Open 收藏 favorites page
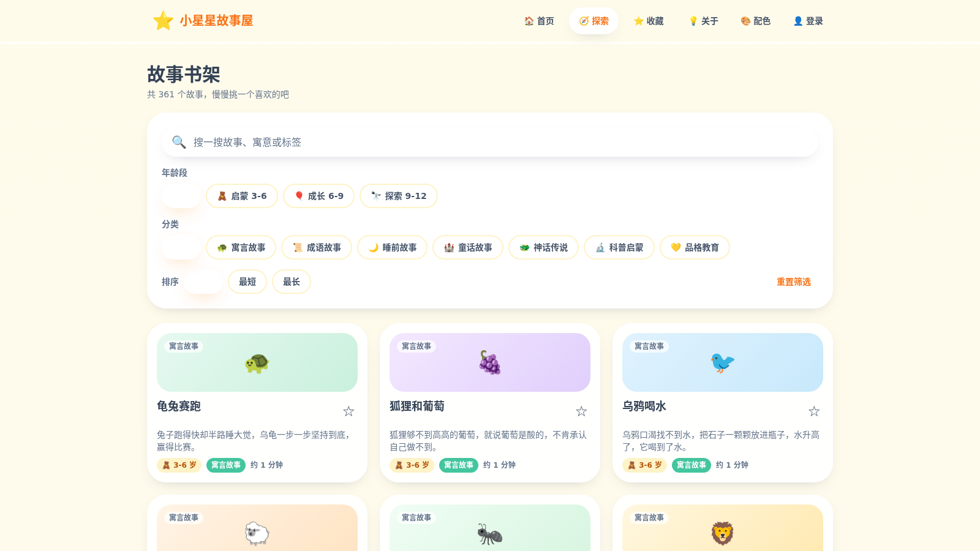This screenshot has width=980, height=551. pyautogui.click(x=649, y=21)
